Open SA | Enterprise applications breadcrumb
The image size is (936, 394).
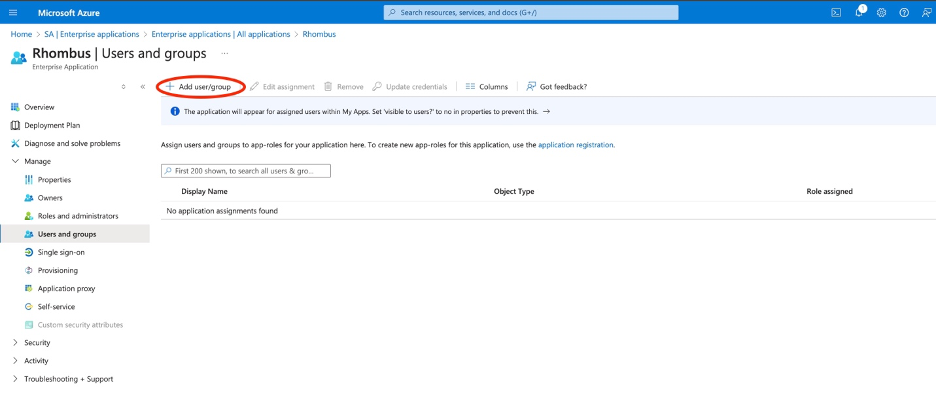tap(91, 34)
